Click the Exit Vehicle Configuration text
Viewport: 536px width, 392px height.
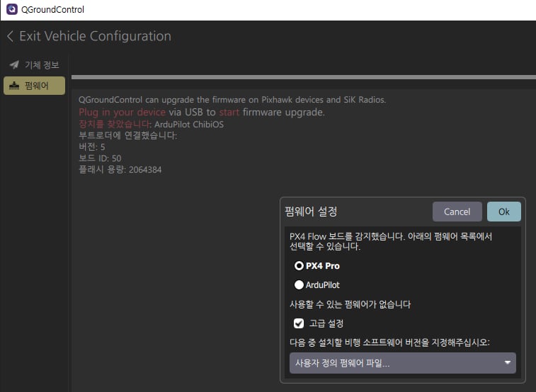(95, 36)
